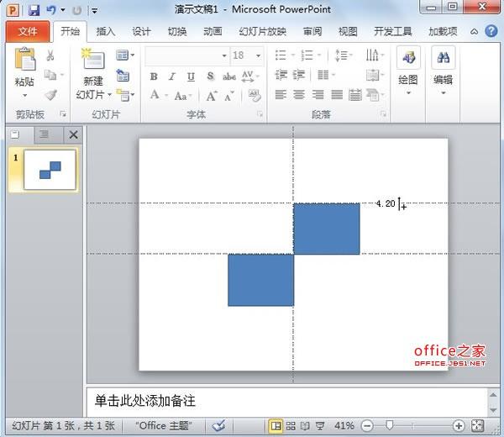Click Convert to SmartArt icon
This screenshot has width=504, height=437.
point(375,95)
